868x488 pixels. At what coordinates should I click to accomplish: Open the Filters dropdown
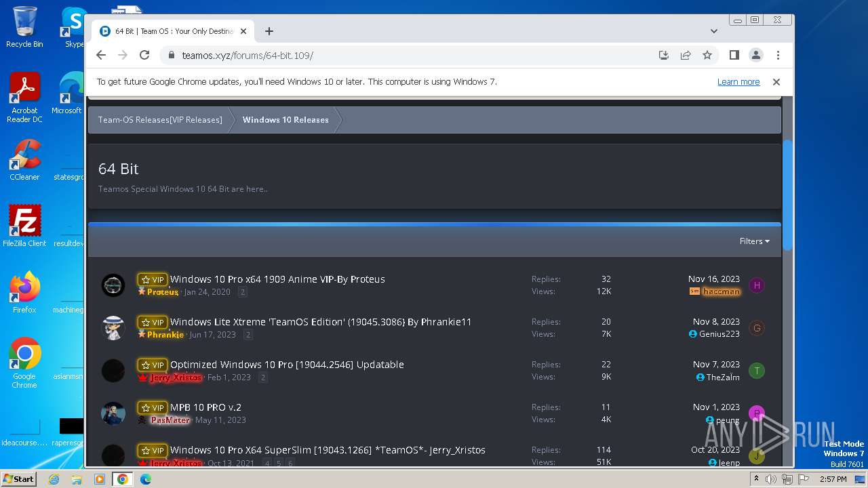tap(755, 241)
